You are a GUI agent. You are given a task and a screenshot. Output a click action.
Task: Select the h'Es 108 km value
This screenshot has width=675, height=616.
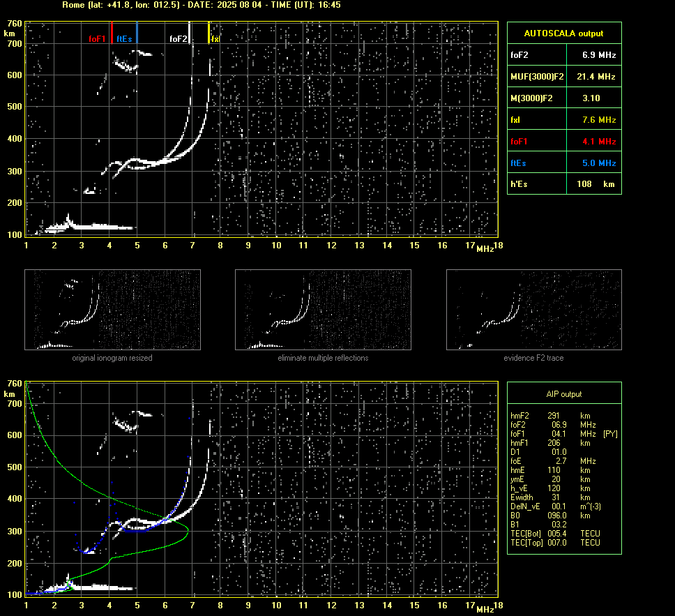(596, 184)
